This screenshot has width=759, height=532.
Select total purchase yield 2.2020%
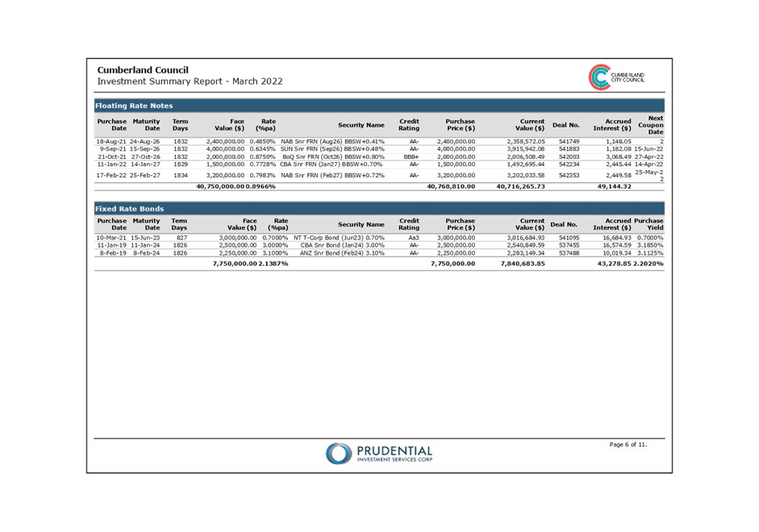[648, 264]
